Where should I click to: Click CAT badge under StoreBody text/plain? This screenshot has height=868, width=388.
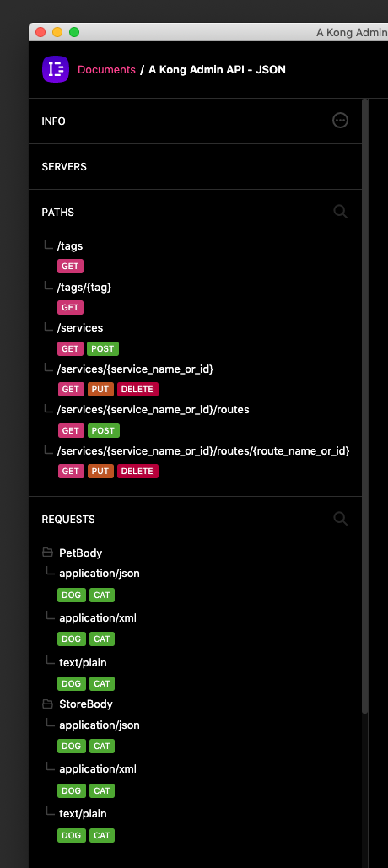click(x=102, y=835)
